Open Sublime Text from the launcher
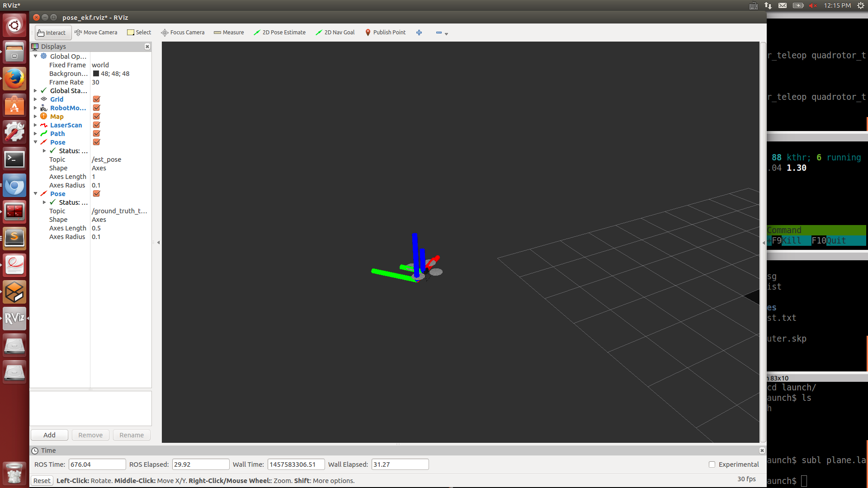This screenshot has height=488, width=868. pos(14,238)
